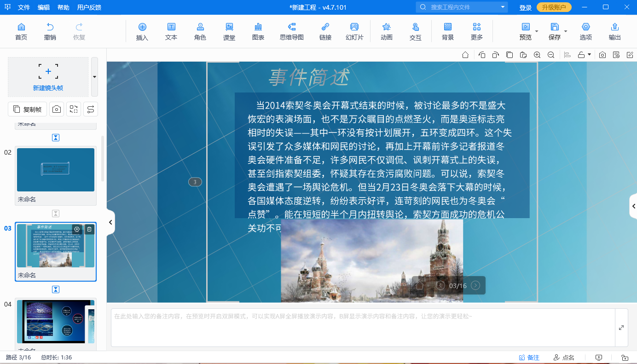Click the 保存 save button
The image size is (637, 364).
pyautogui.click(x=555, y=32)
